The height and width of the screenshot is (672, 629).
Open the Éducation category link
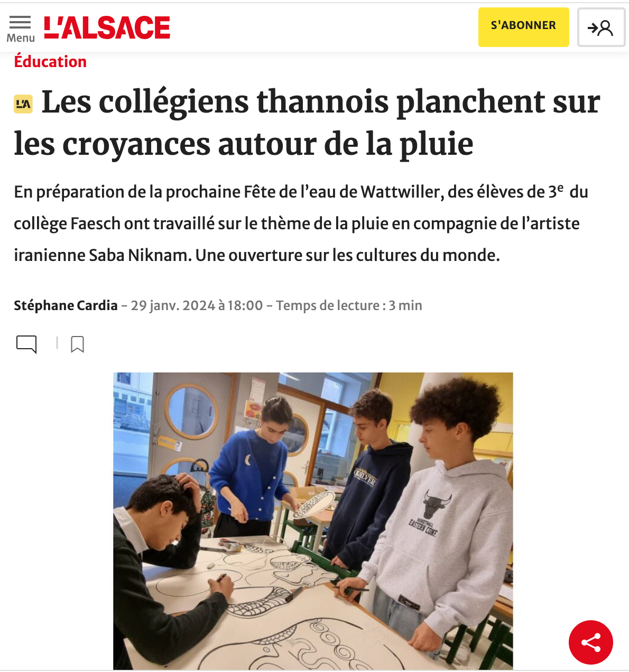(x=50, y=61)
